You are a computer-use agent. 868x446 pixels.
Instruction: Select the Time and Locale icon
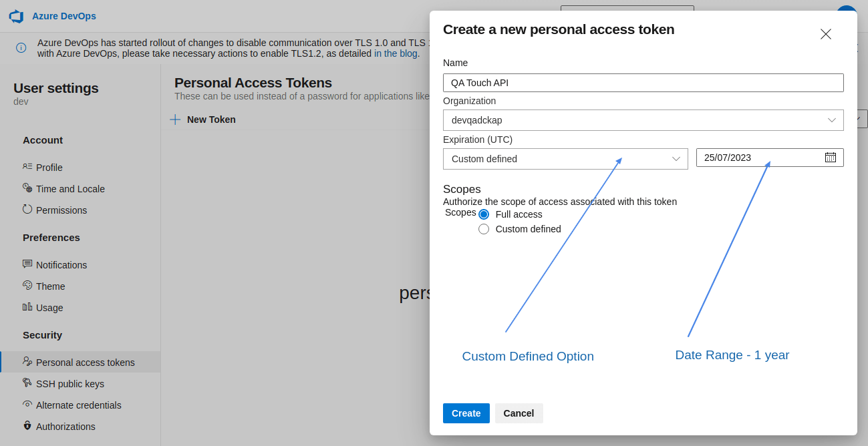[27, 188]
